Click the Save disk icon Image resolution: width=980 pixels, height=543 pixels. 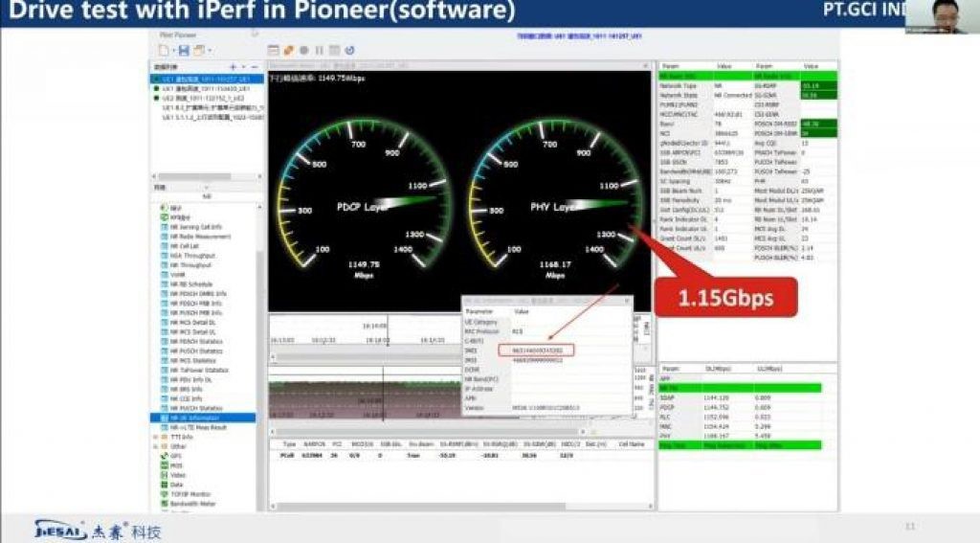[185, 50]
